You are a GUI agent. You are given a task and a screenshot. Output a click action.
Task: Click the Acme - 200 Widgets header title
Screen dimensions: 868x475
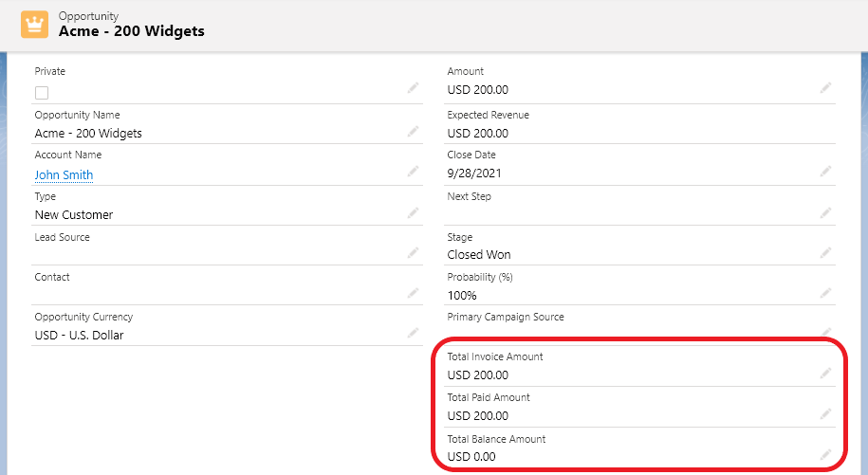131,31
